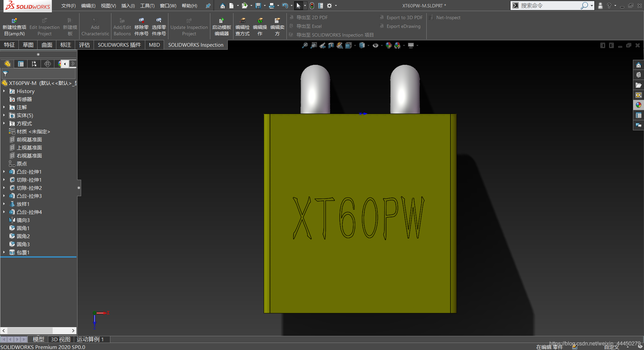Click Zoom to Fit in the view toolbar
The width and height of the screenshot is (644, 350).
305,45
